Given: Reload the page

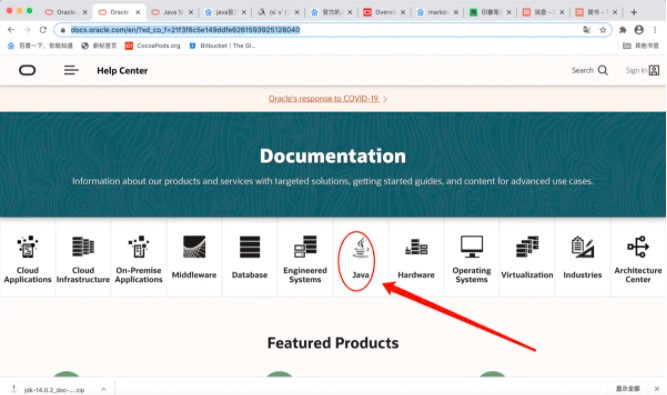Looking at the screenshot, I should pos(43,30).
